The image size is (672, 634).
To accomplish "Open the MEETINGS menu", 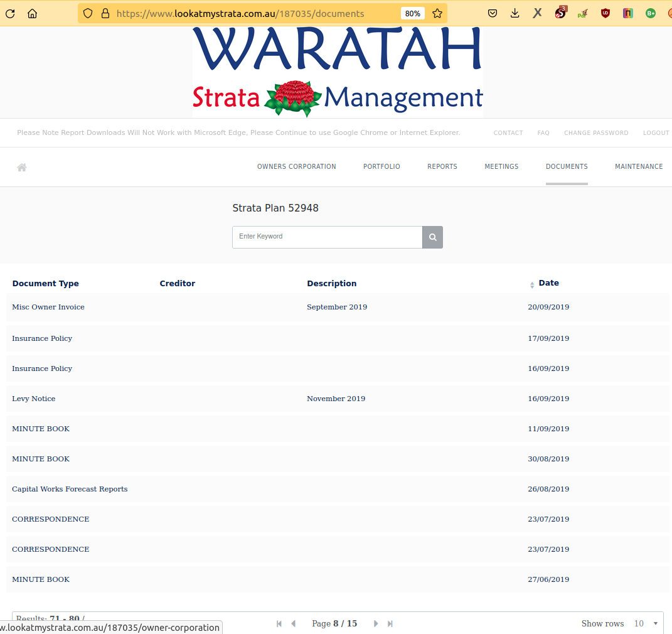I will (x=501, y=166).
